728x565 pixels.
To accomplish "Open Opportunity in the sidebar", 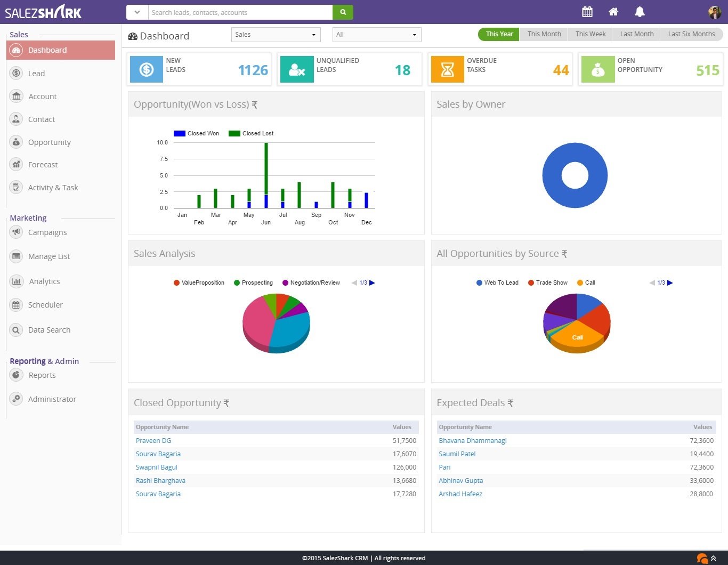I will pos(49,142).
